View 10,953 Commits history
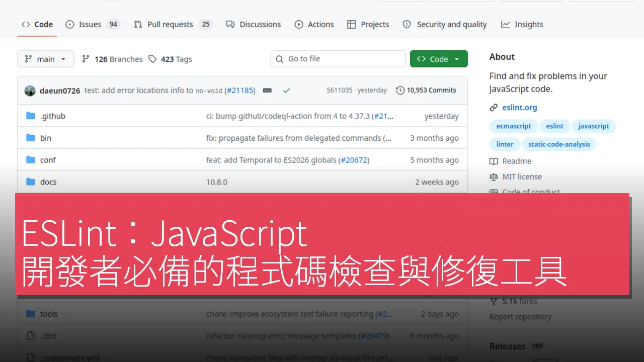Screen dimensions: 644x362 [x=426, y=90]
